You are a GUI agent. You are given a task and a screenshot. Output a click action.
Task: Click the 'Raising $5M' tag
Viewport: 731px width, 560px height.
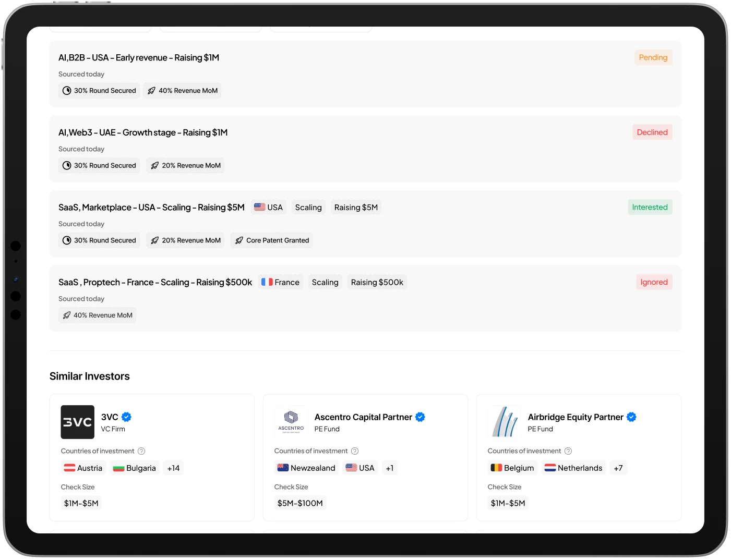(356, 208)
